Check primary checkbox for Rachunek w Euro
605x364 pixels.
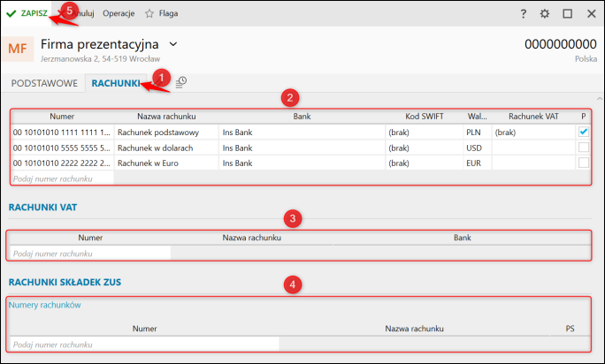pyautogui.click(x=583, y=163)
